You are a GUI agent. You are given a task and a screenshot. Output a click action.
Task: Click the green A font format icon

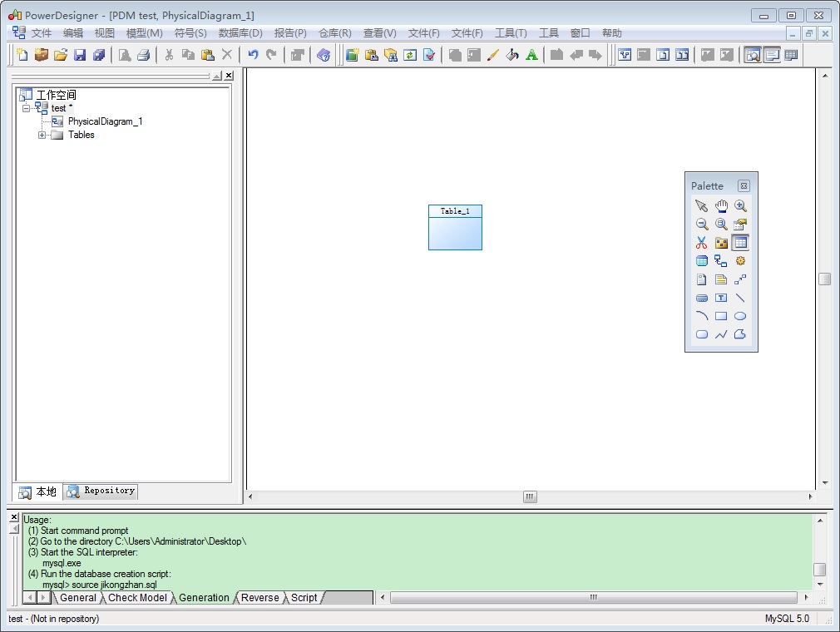pos(531,55)
